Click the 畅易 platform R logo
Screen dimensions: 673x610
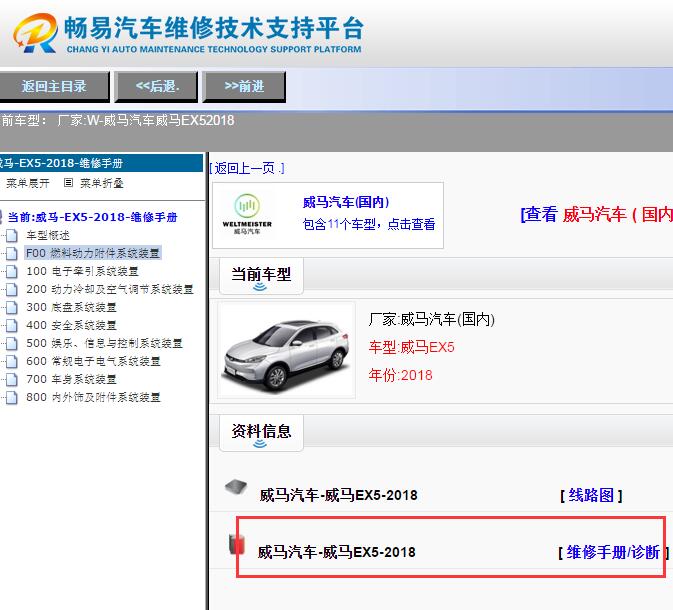[36, 33]
